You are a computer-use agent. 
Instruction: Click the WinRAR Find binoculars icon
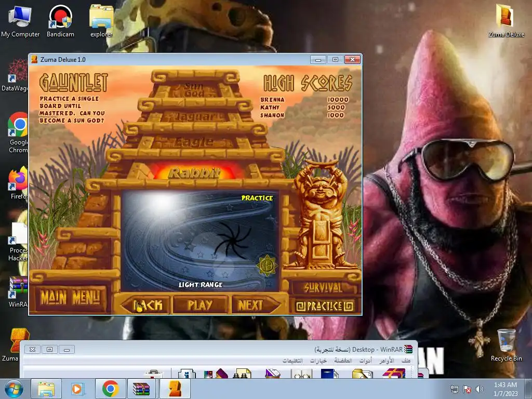(x=242, y=374)
